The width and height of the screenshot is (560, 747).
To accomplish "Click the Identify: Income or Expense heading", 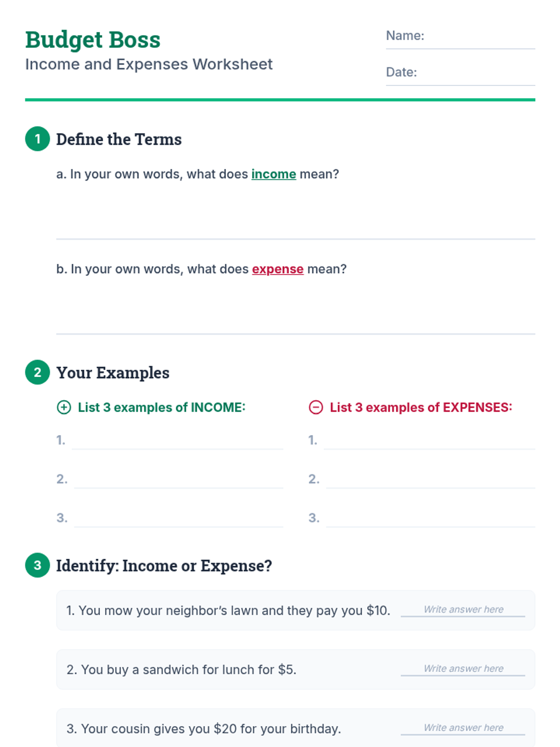I will click(164, 566).
